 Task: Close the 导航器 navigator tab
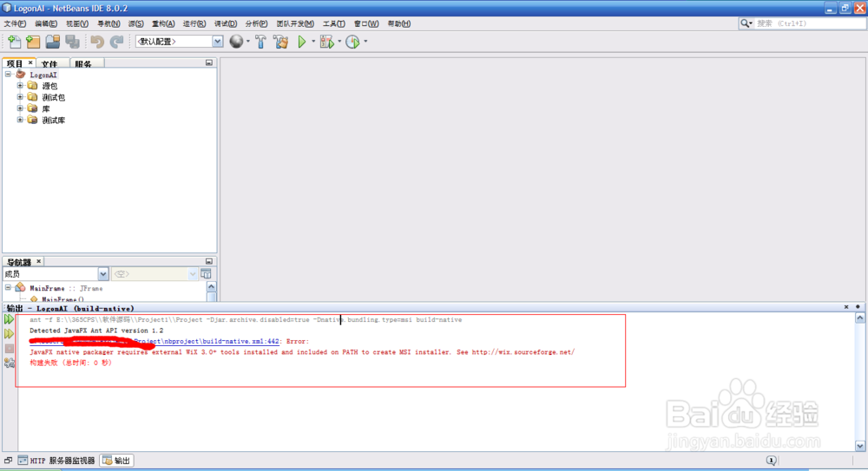39,261
